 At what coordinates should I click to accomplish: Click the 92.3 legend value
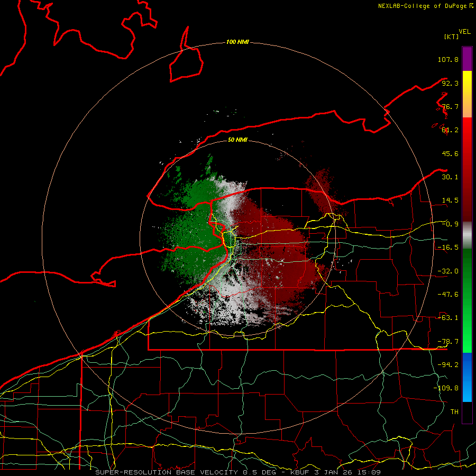(x=450, y=83)
